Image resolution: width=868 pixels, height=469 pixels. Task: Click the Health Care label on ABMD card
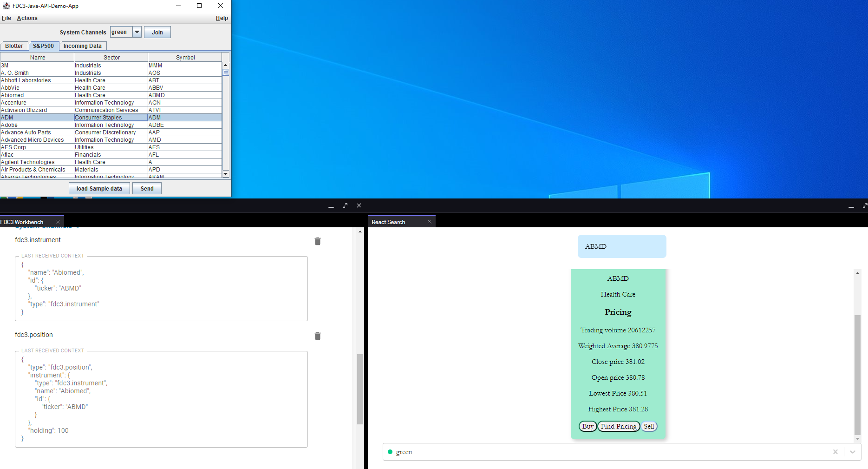tap(618, 294)
